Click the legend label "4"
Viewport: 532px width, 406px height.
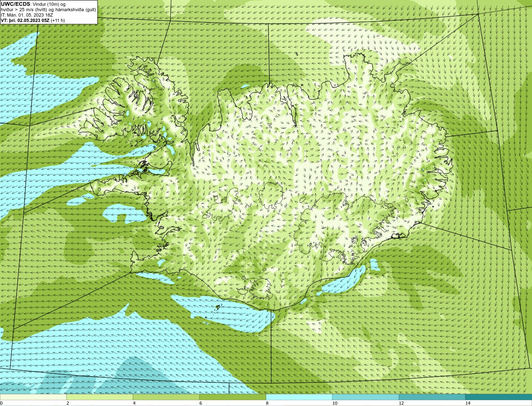click(134, 403)
